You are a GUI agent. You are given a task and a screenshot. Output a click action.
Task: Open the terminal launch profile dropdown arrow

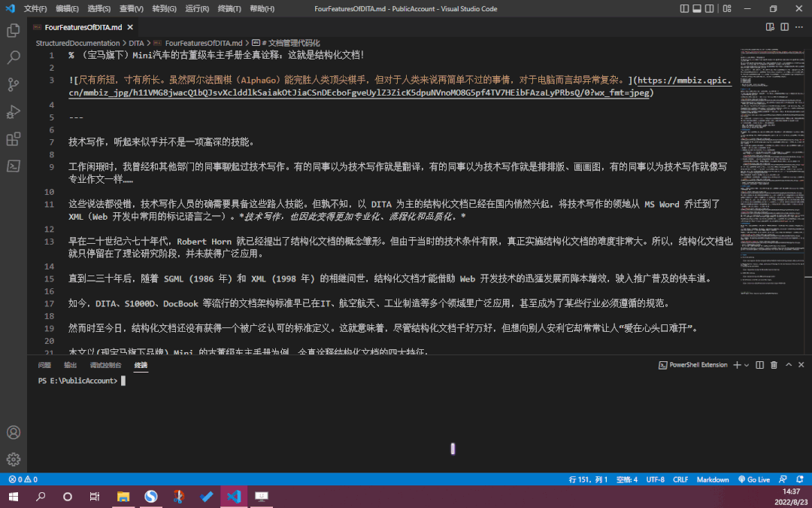pyautogui.click(x=747, y=365)
